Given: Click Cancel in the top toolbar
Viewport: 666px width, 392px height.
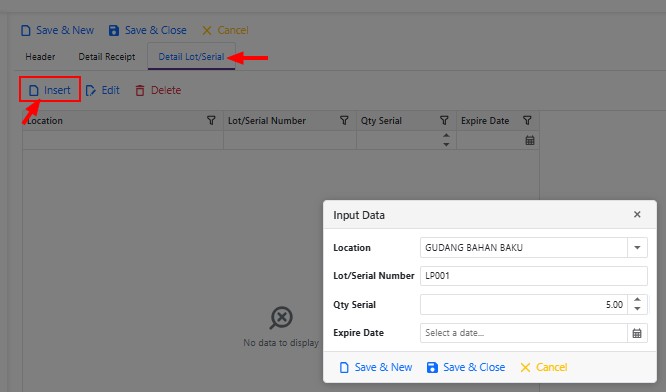Looking at the screenshot, I should [x=225, y=30].
